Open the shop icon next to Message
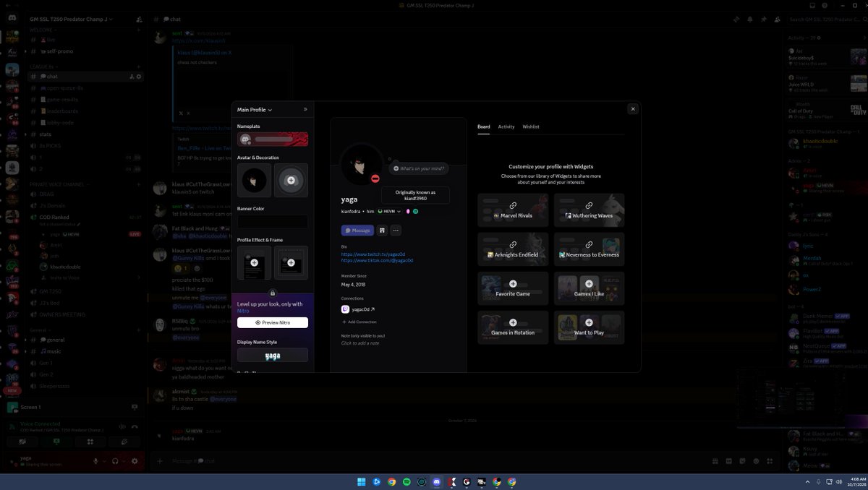Viewport: 868px width, 490px height. pyautogui.click(x=382, y=231)
